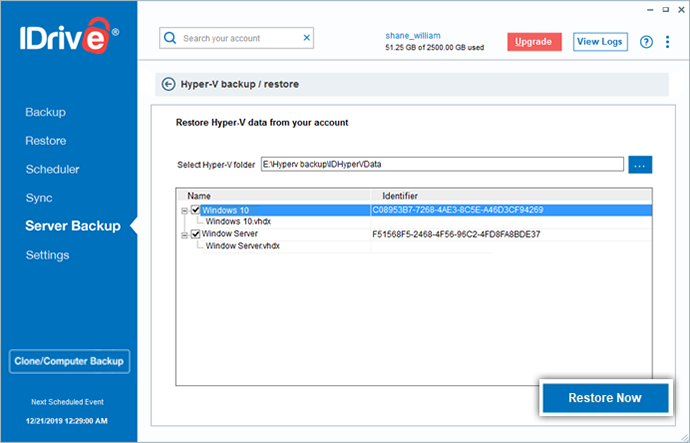Open the Scheduler section
Viewport: 690px width, 443px height.
pyautogui.click(x=52, y=169)
